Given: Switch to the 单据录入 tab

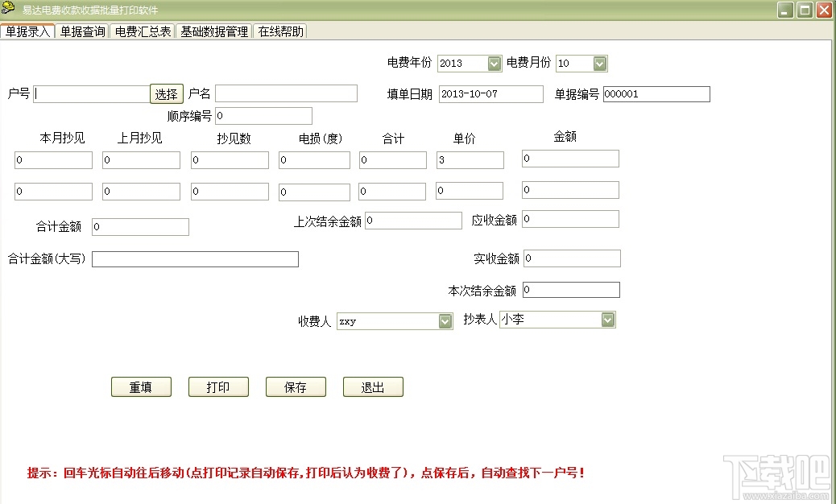Looking at the screenshot, I should pos(27,31).
